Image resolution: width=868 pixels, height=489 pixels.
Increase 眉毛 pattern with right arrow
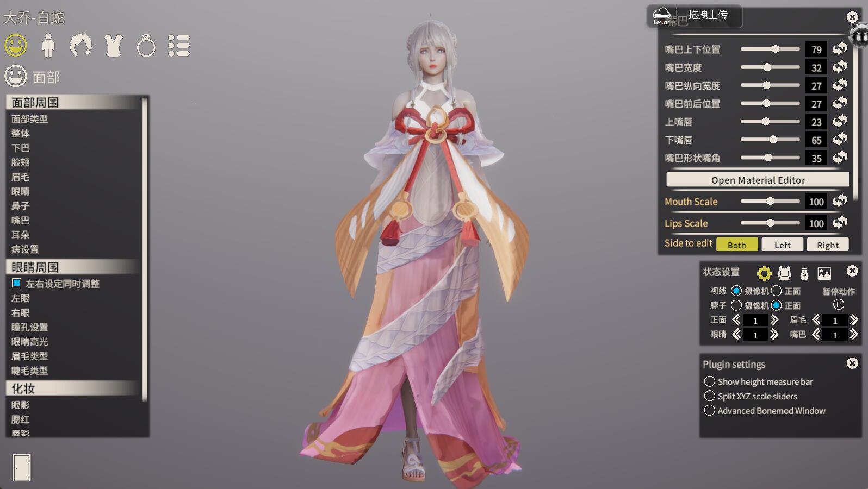[854, 320]
